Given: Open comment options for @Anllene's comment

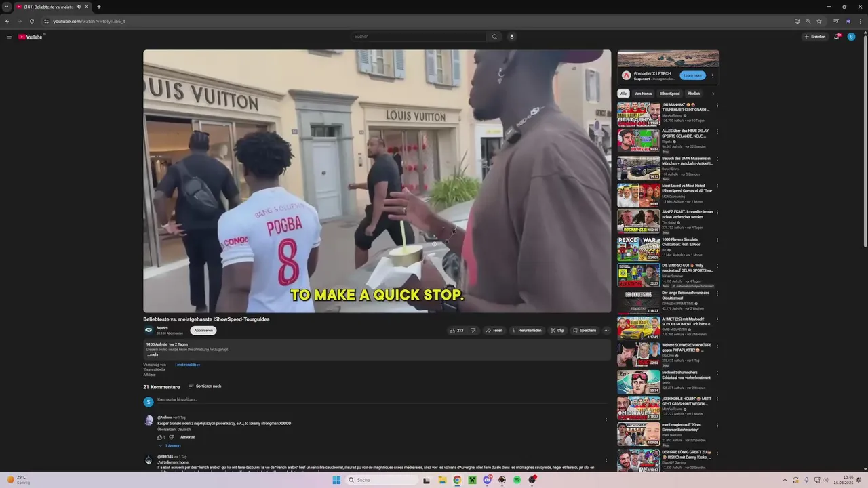Looking at the screenshot, I should coord(606,420).
